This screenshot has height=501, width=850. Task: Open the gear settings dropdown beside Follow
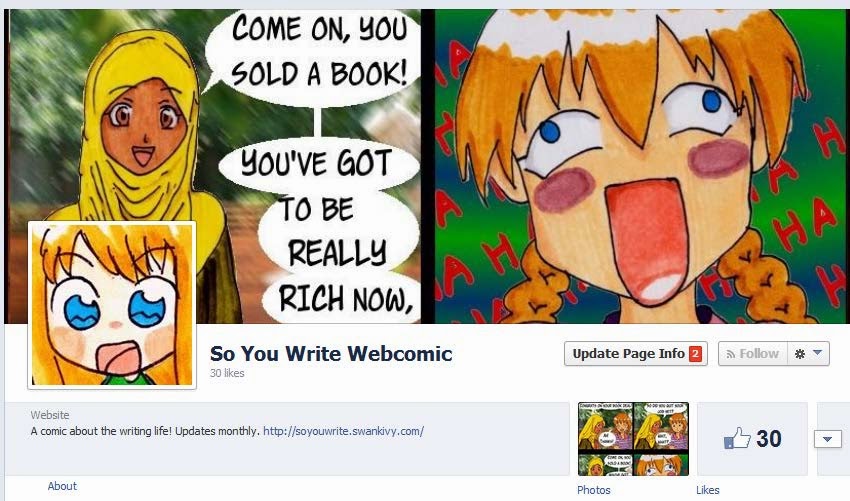coord(808,354)
